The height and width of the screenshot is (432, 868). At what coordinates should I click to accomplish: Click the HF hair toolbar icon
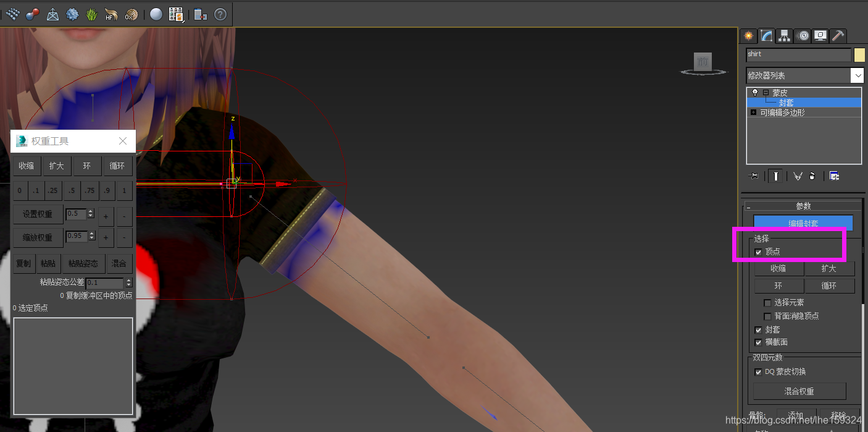[111, 14]
